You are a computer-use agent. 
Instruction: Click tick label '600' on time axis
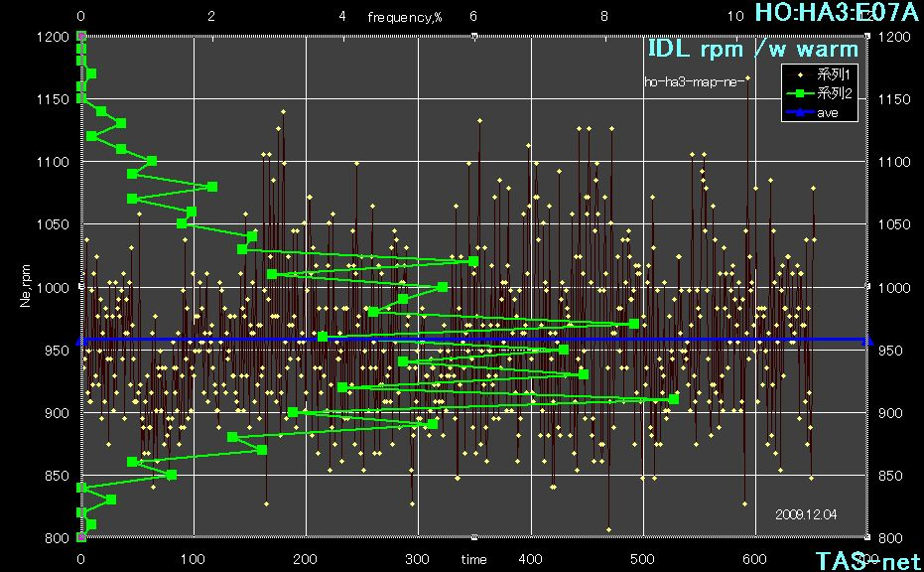(x=754, y=559)
